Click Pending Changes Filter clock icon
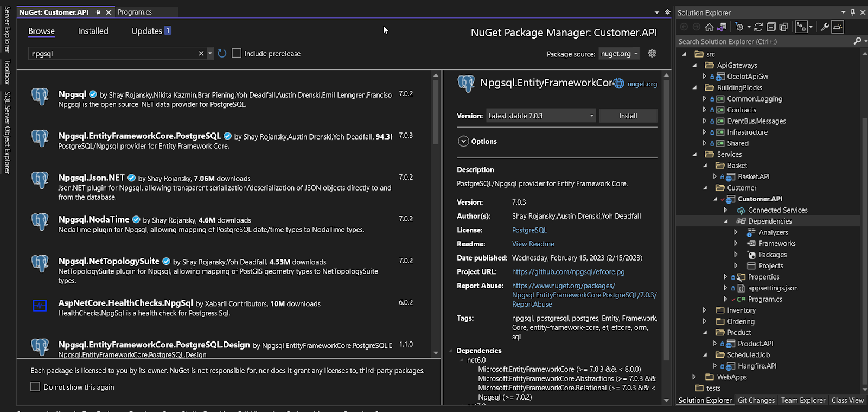Screen dimensions: 868x412 pos(739,27)
